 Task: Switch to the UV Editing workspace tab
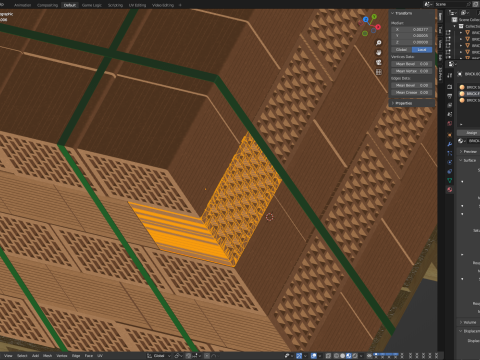coord(137,5)
